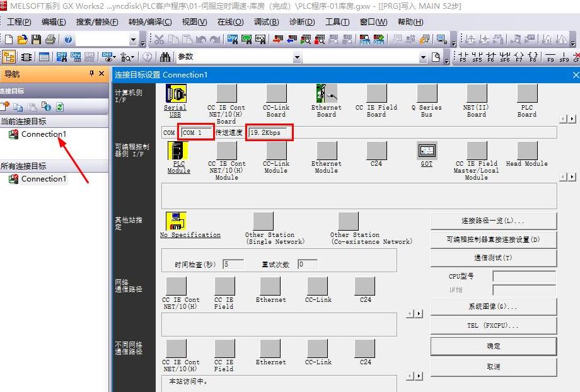Open the 帮助(H) menu
580x392 pixels.
coord(410,22)
